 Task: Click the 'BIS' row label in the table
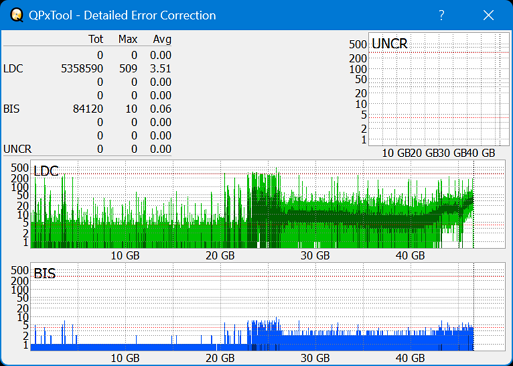tap(12, 109)
